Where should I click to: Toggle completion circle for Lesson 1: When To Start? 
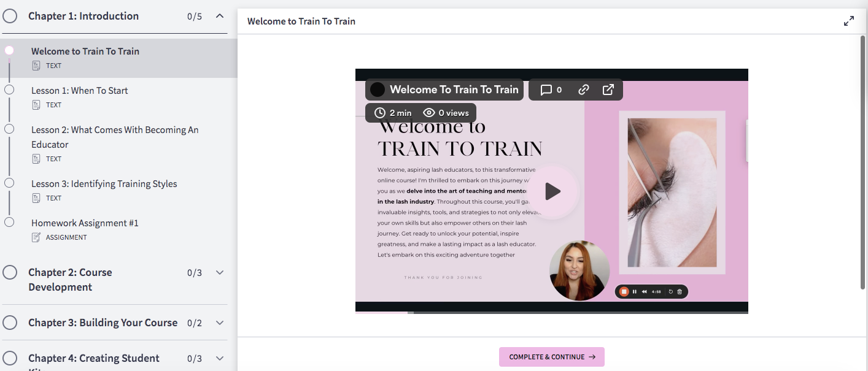pyautogui.click(x=9, y=90)
